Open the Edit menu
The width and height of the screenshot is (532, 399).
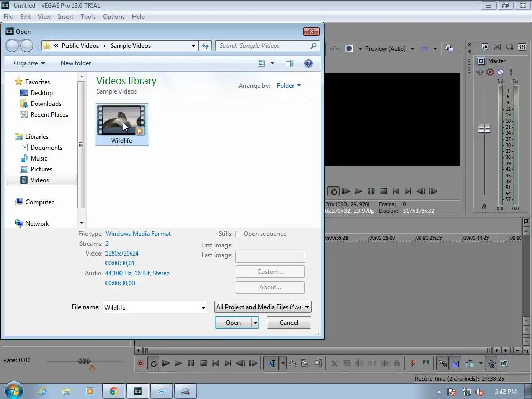[x=25, y=16]
